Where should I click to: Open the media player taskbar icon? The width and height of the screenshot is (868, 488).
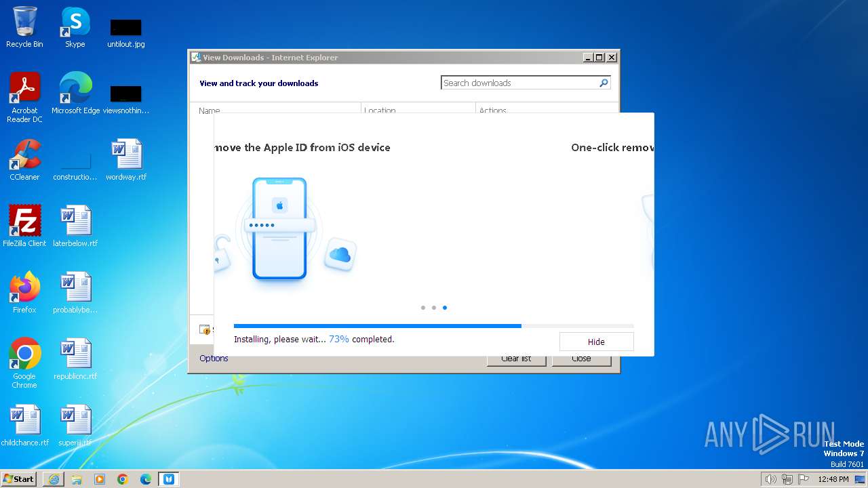tap(100, 479)
